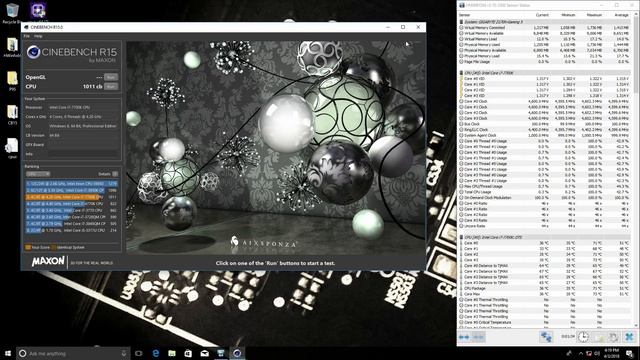Viewport: 640px width, 360px height.
Task: Click the HWiNFO blue X close-sensors icon
Action: tap(629, 337)
